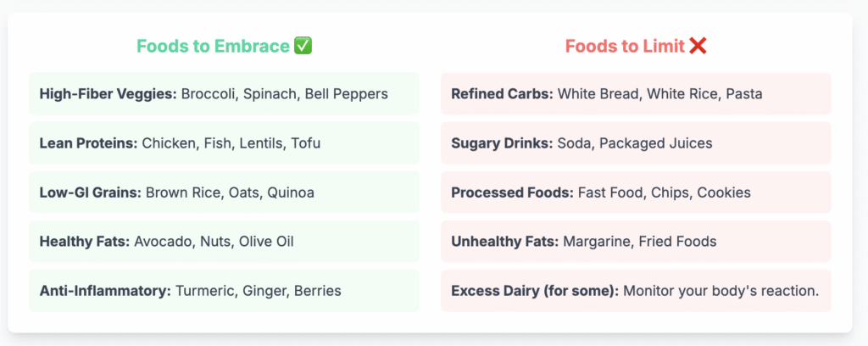Image resolution: width=868 pixels, height=346 pixels.
Task: Click the Healthy Fats item
Action: (x=224, y=242)
